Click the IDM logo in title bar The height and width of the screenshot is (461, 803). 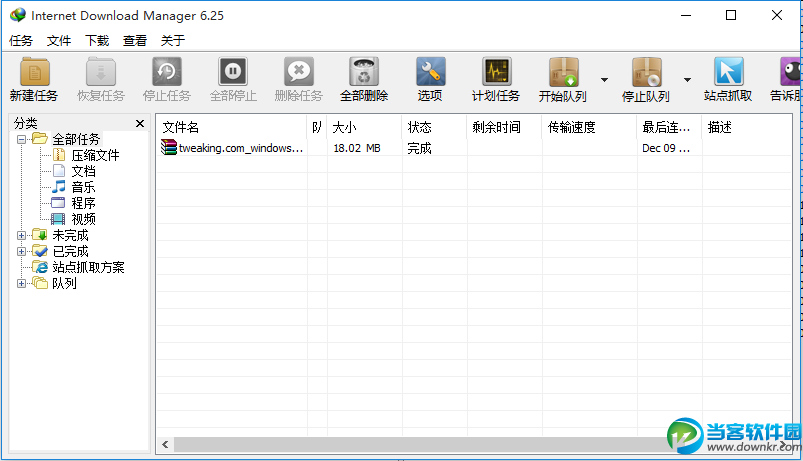18,15
